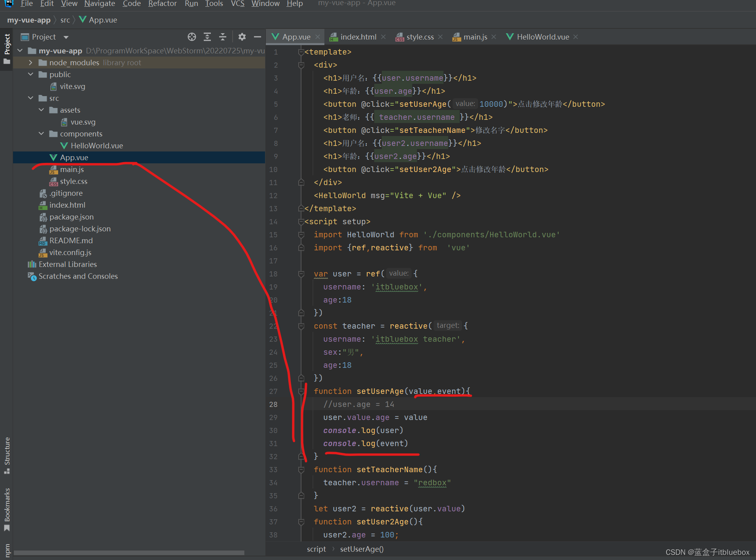Open the Run menu
The height and width of the screenshot is (560, 756).
[x=191, y=4]
